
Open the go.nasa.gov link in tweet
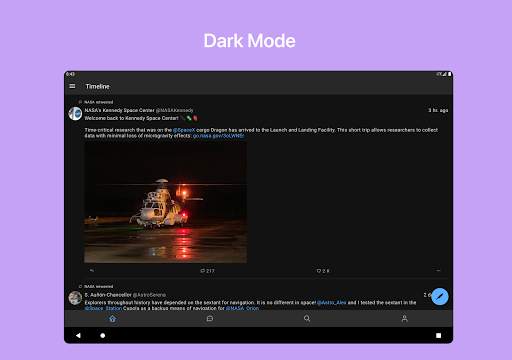(x=218, y=136)
